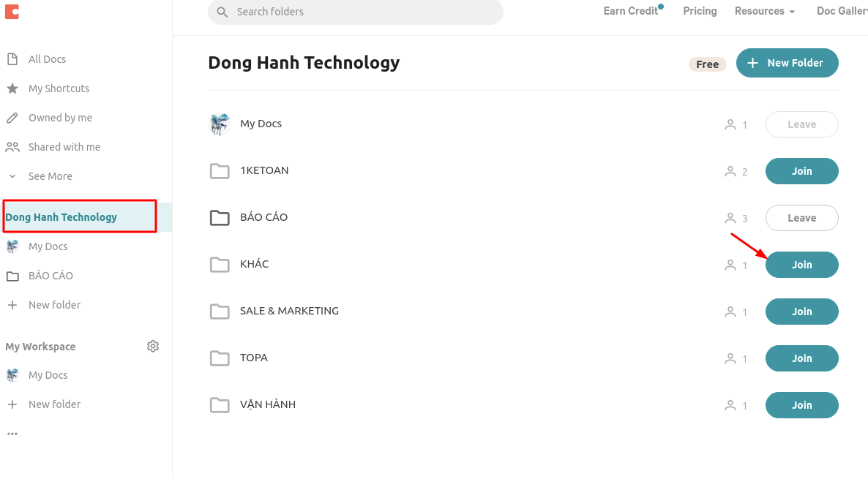Viewport: 868px width, 479px height.
Task: Open the 1KETOAN folder icon
Action: [220, 170]
